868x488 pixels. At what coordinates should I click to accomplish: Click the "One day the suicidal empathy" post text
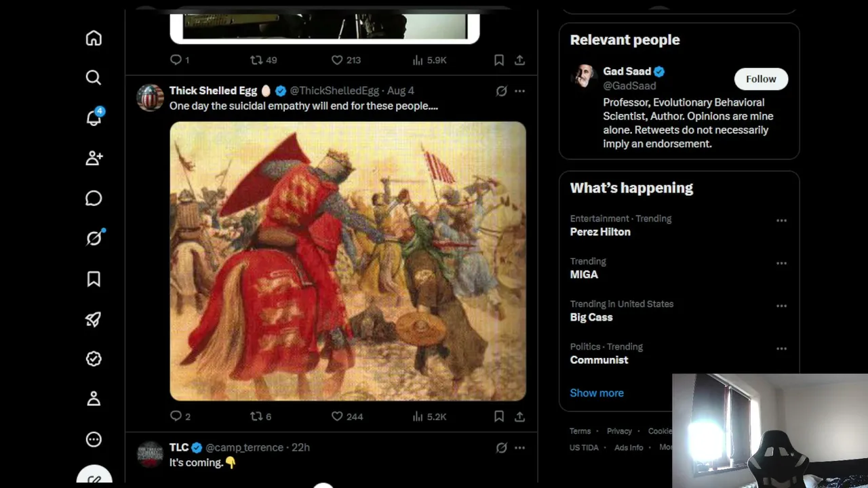[x=304, y=106]
